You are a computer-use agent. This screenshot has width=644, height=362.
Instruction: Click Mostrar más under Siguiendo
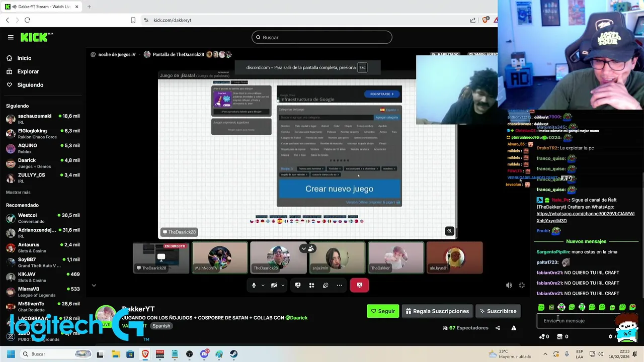point(18,192)
